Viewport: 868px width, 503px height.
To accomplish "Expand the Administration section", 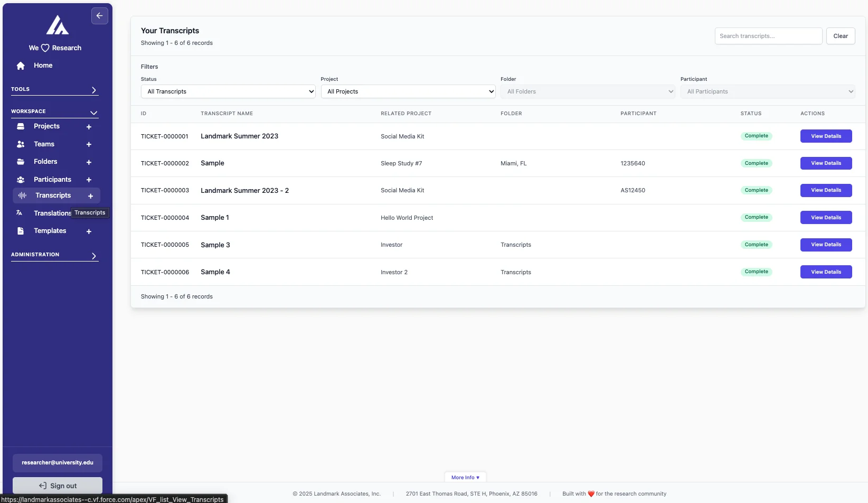I will click(94, 256).
